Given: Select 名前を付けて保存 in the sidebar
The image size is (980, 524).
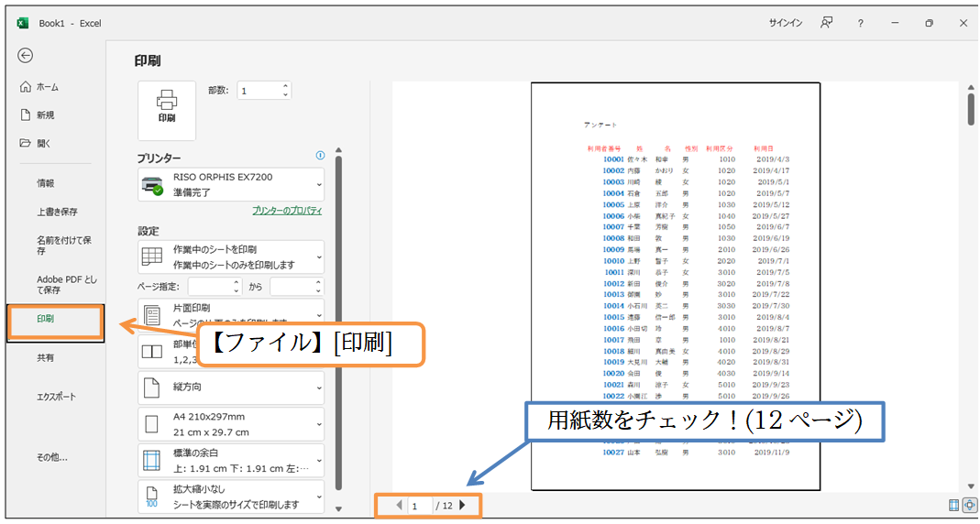Looking at the screenshot, I should tap(64, 246).
